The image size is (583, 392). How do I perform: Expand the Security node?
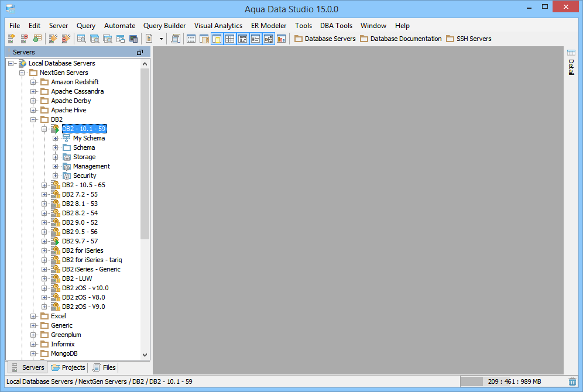56,176
